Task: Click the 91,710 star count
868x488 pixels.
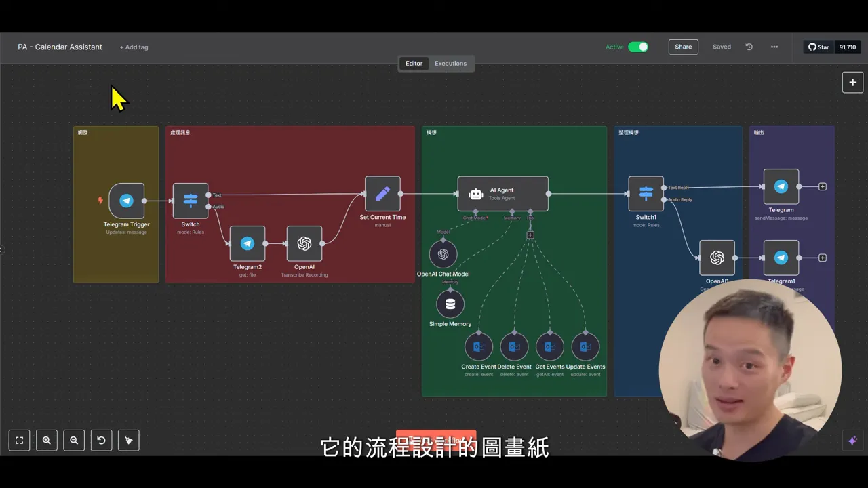Action: point(847,47)
